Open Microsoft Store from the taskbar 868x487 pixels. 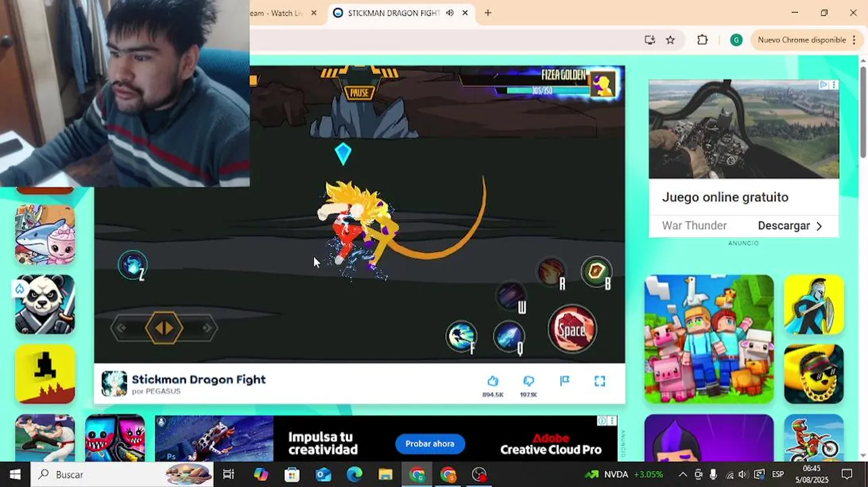click(292, 474)
